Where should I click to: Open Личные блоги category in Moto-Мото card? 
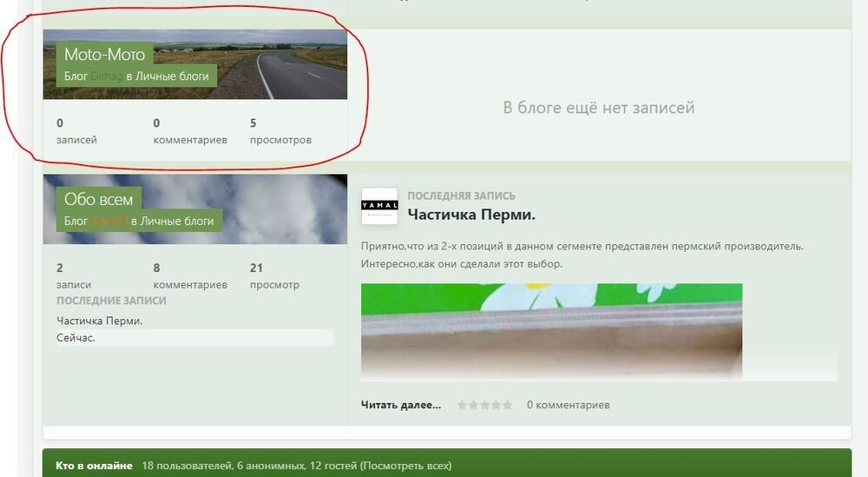click(x=172, y=76)
